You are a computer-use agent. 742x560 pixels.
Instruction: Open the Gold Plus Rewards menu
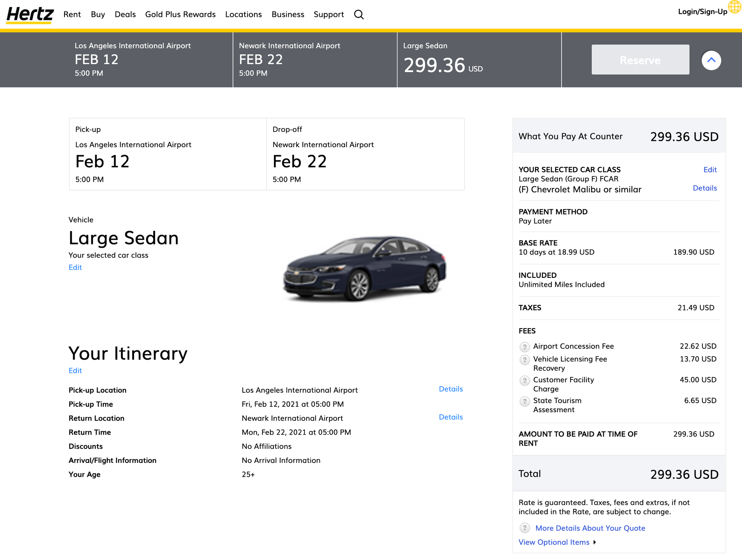click(x=180, y=14)
